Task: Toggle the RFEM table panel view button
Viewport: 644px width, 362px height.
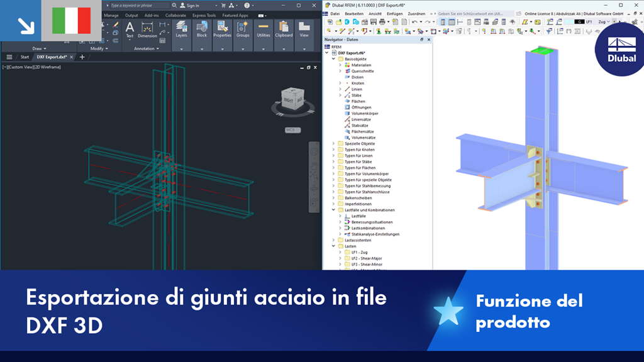Action: (452, 22)
